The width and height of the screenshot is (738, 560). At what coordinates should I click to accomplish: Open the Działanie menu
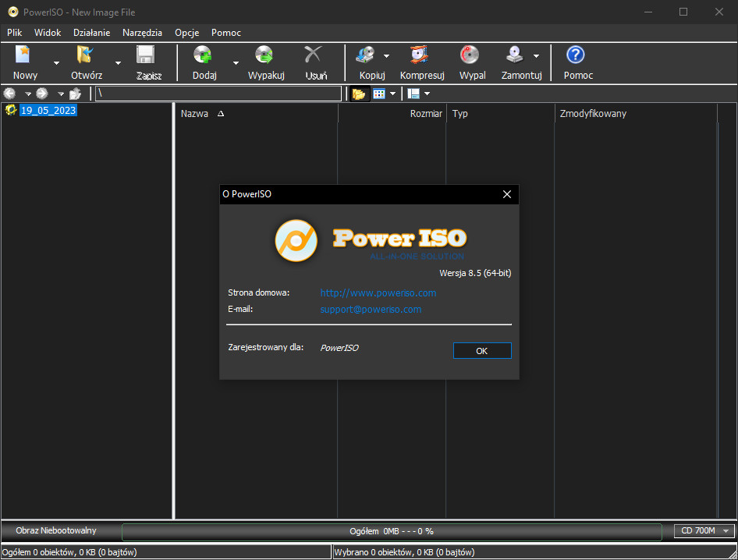92,33
